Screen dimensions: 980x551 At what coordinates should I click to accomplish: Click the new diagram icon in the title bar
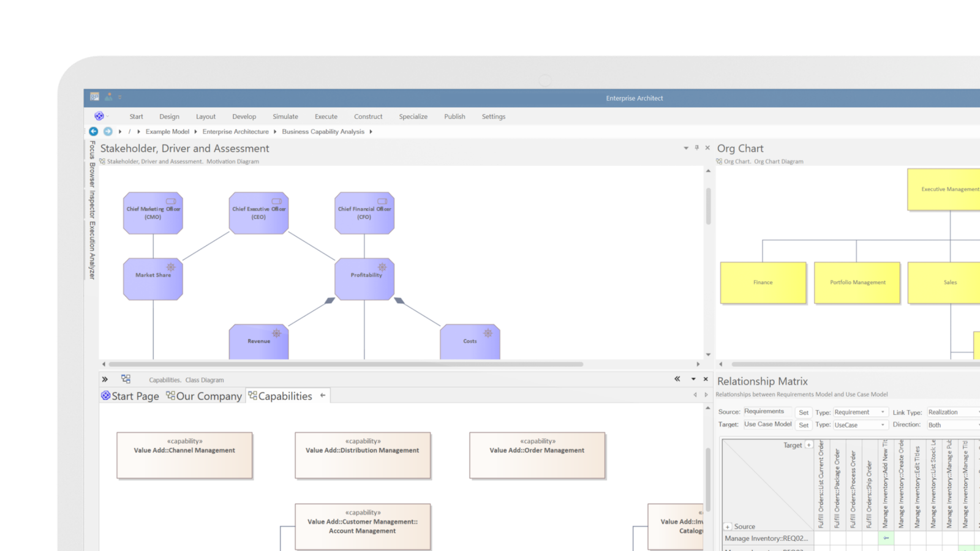click(94, 97)
